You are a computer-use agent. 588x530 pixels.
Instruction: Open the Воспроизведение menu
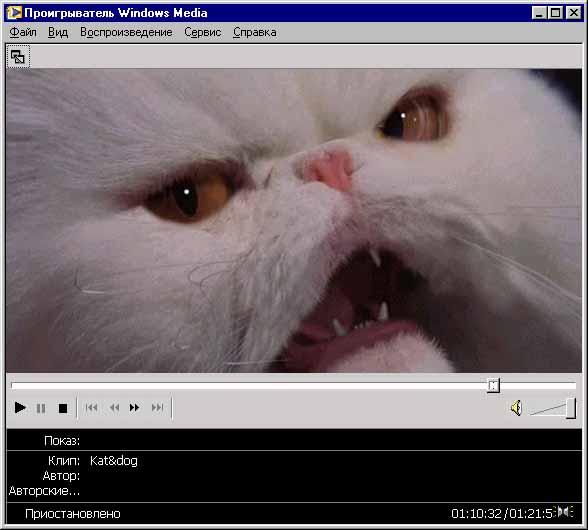tap(126, 32)
